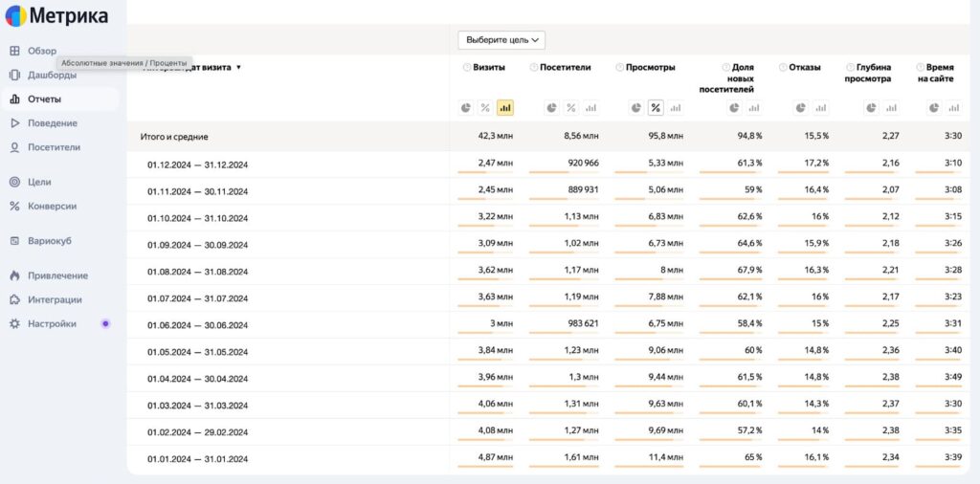This screenshot has width=980, height=484.
Task: Enable bar chart mode for Посетители
Action: coord(590,108)
